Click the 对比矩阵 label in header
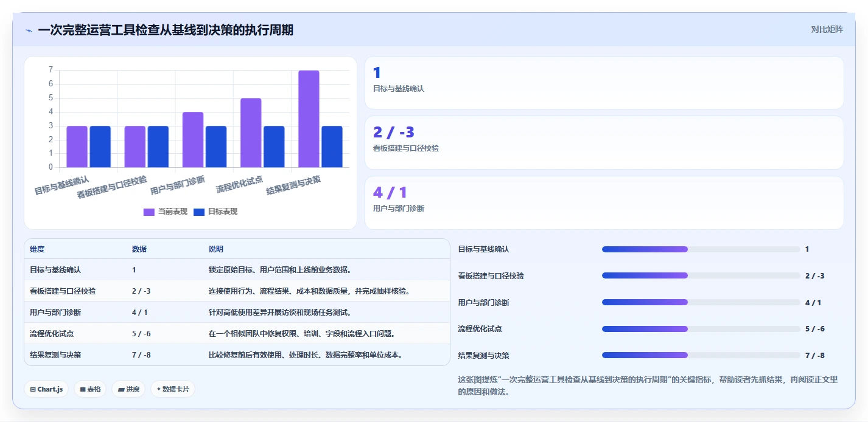 pyautogui.click(x=827, y=29)
